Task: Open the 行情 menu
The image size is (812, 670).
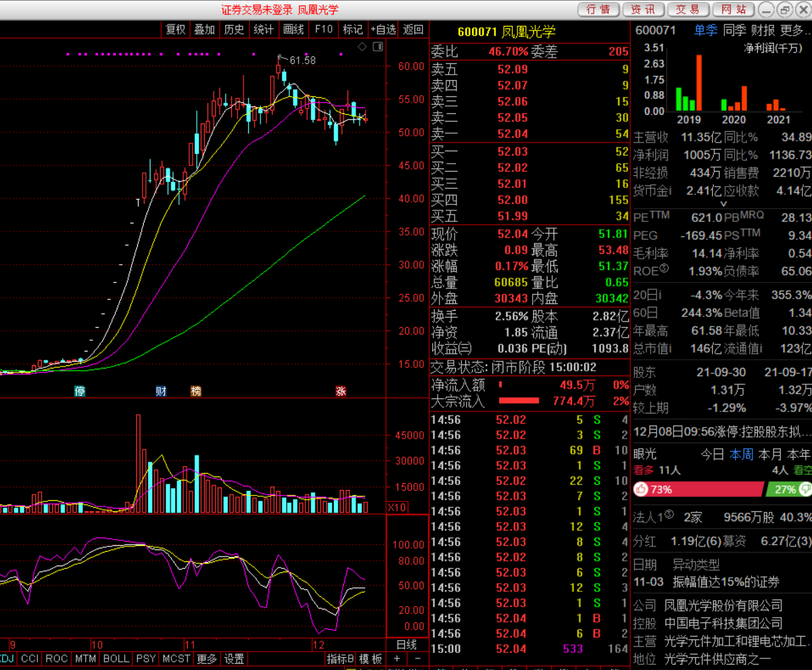Action: [x=598, y=10]
